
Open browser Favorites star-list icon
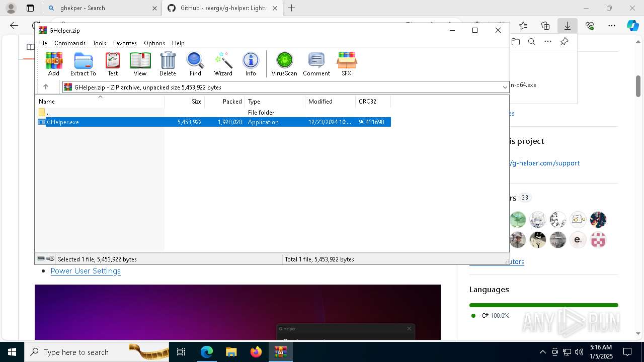point(523,26)
